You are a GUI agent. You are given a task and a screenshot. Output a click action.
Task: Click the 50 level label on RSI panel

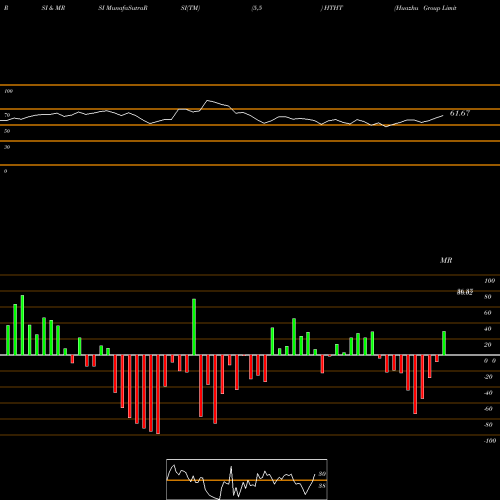point(7,131)
